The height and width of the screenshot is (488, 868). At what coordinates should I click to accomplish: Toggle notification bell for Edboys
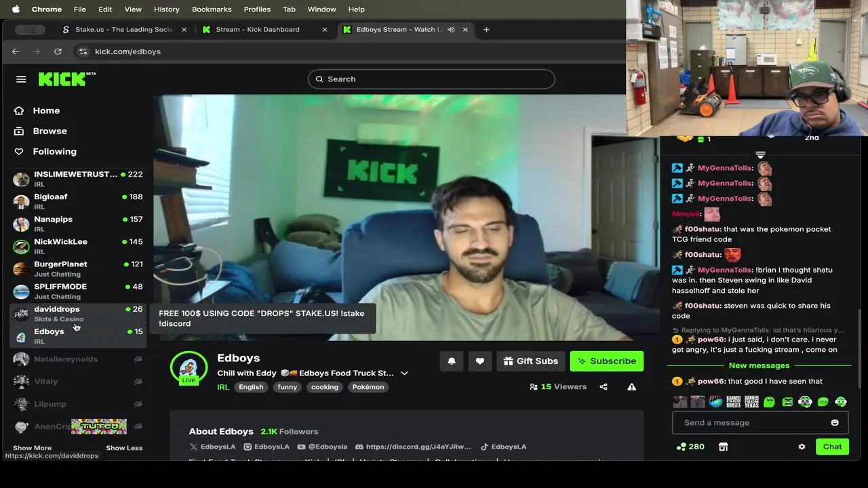[452, 361]
